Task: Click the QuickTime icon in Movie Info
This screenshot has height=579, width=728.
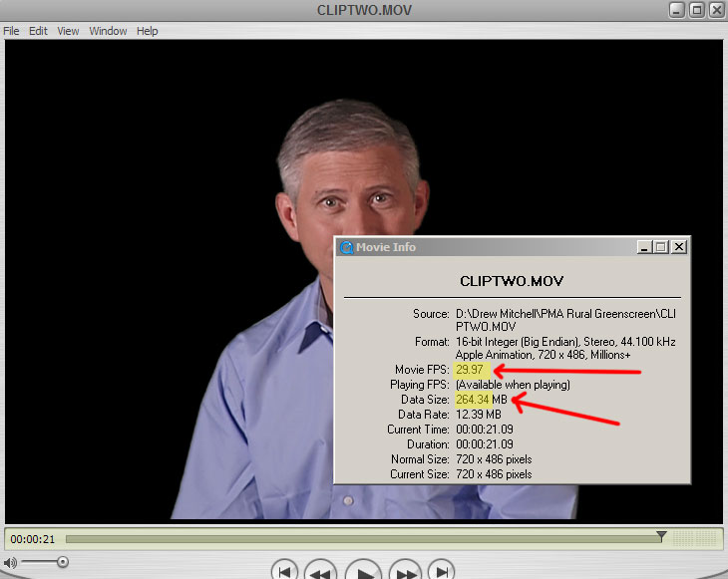Action: (x=347, y=247)
